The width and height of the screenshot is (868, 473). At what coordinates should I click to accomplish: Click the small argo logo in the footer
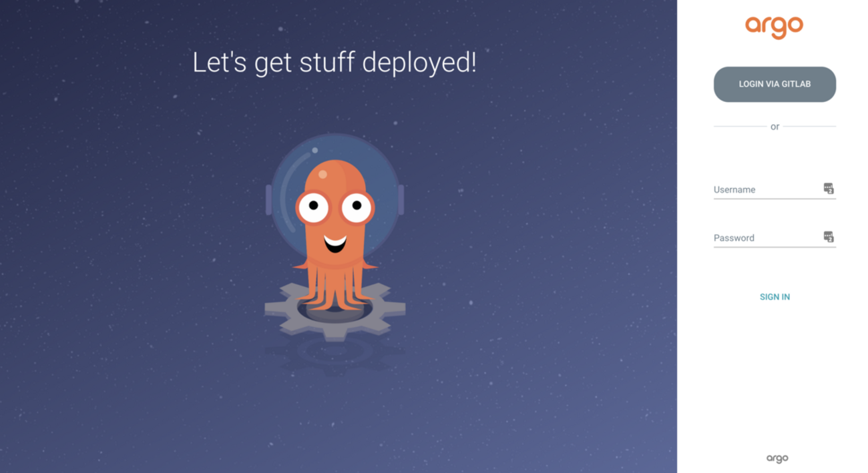777,458
